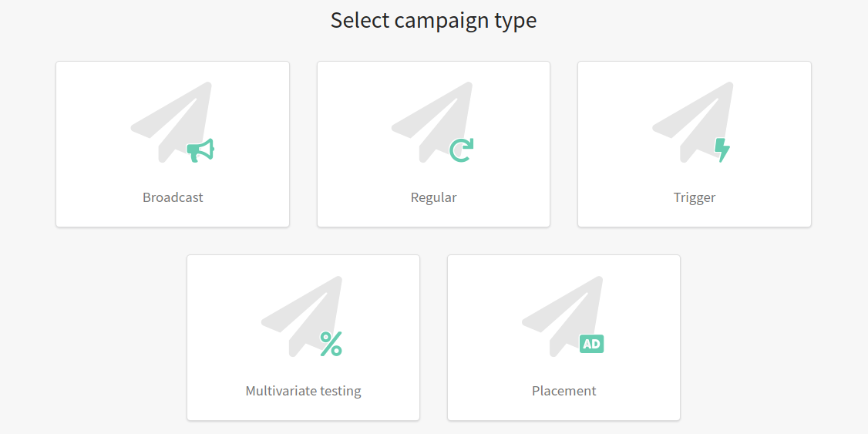This screenshot has width=868, height=434.
Task: Pick the Multivariate testing campaign card
Action: 304,338
